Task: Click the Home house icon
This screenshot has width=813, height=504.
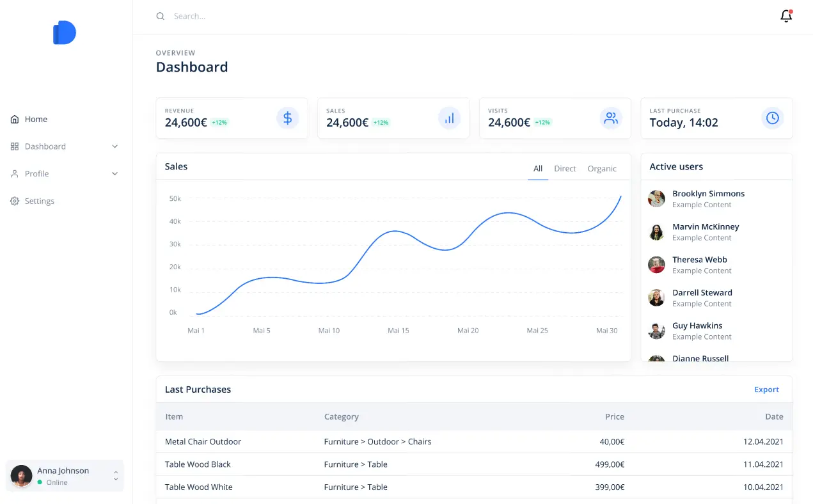Action: (x=15, y=119)
